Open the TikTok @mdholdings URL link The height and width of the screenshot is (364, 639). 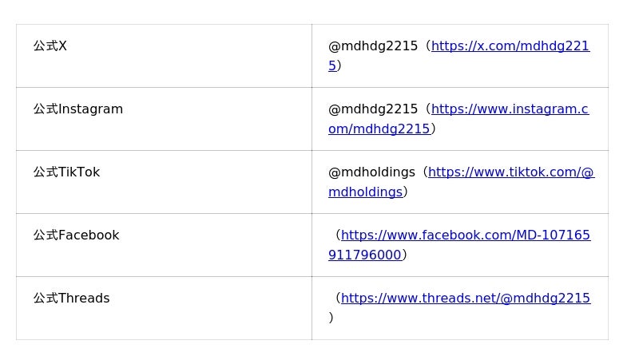[511, 172]
